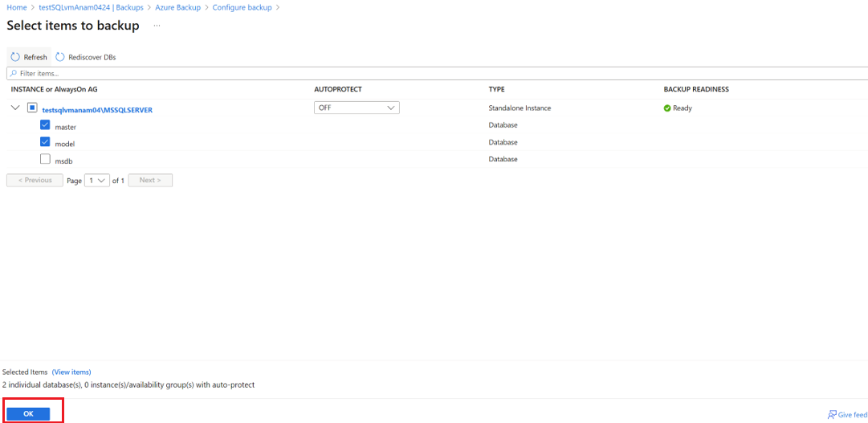Open testSQLvmAnam0424 Backups breadcrumb
The image size is (868, 423).
[x=92, y=7]
